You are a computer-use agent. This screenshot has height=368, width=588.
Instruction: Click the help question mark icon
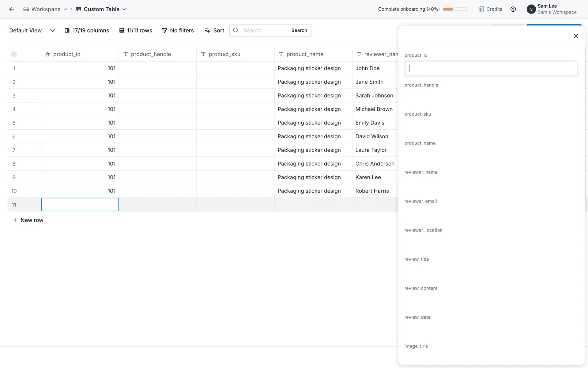click(513, 9)
